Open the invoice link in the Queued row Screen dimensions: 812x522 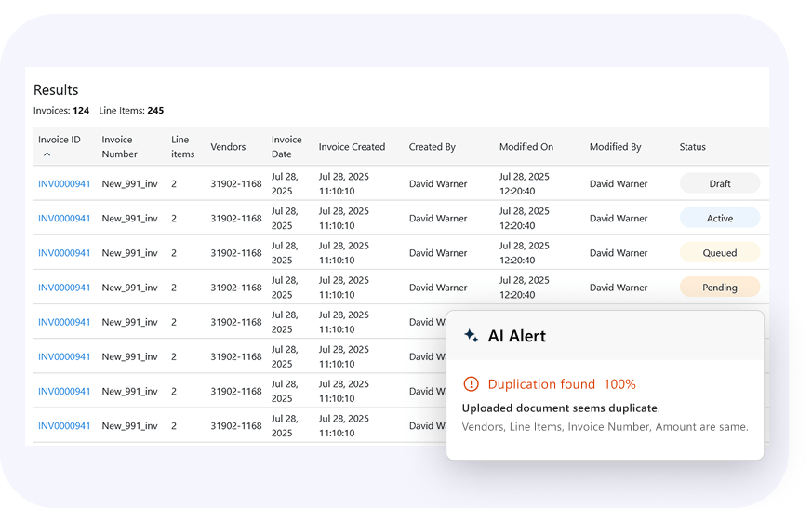tap(64, 253)
